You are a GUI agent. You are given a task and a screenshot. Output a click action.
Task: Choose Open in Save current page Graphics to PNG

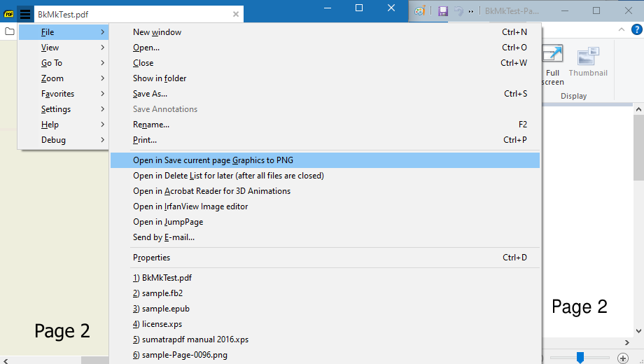point(325,160)
